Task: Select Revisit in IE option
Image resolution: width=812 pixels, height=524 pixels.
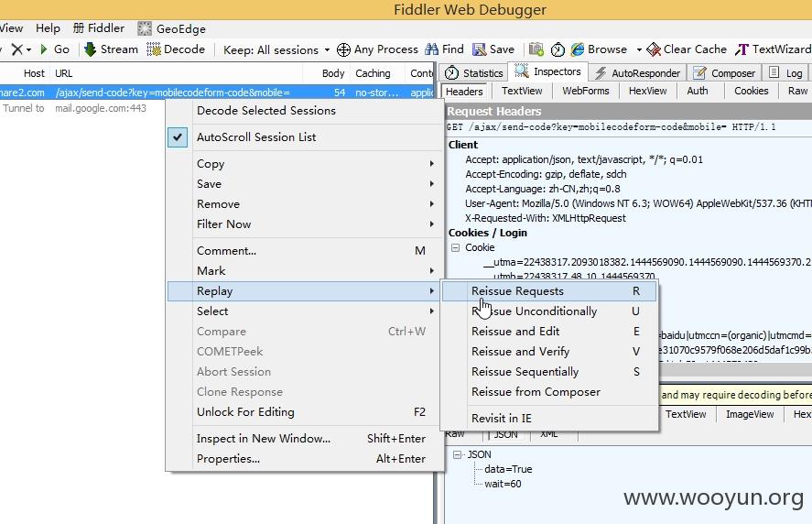Action: (549, 419)
